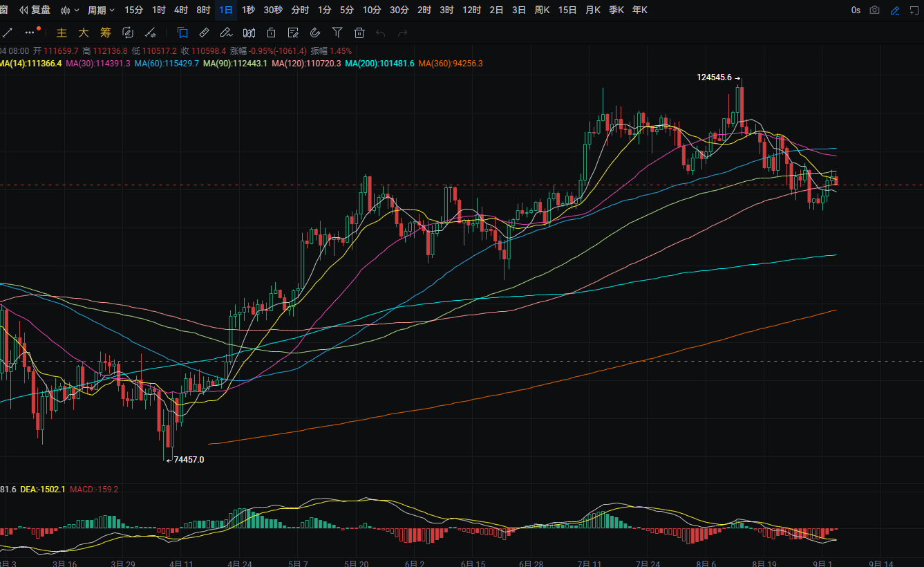Select the trend line drawing tool
Viewport: 924px width, 567px height.
pos(8,32)
